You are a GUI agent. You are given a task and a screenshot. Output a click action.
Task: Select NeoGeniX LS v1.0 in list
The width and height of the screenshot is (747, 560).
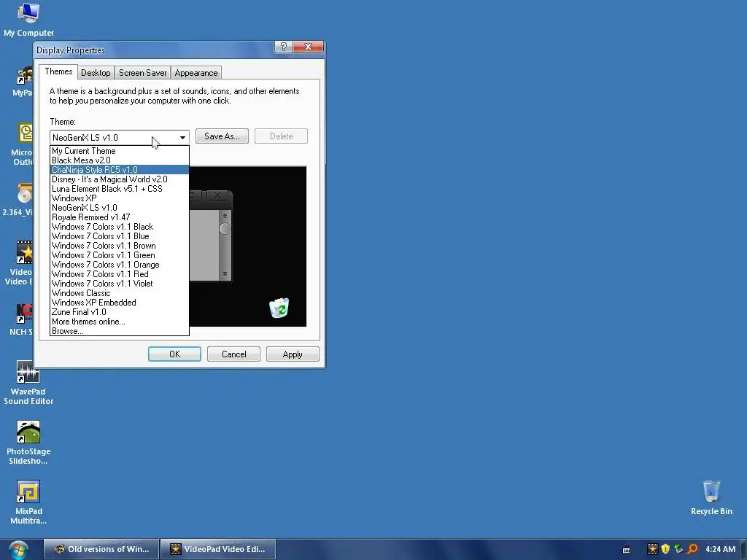[120, 208]
